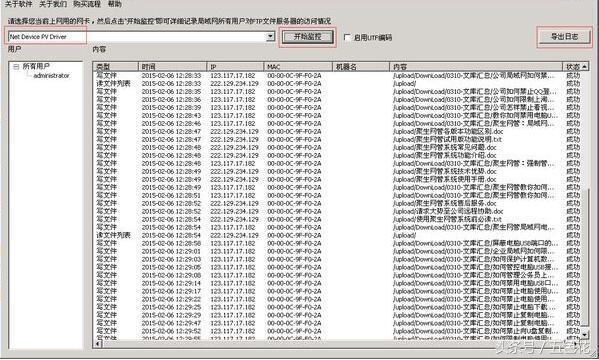Open the 关于软件 menu
599x360 pixels.
tap(18, 4)
